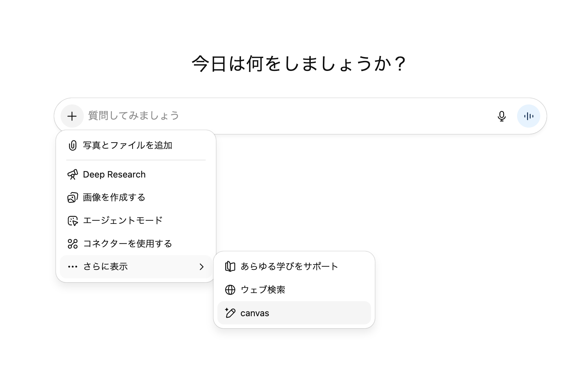Click ウェブ検索 in the submenu
Image resolution: width=588 pixels, height=375 pixels.
pos(264,289)
